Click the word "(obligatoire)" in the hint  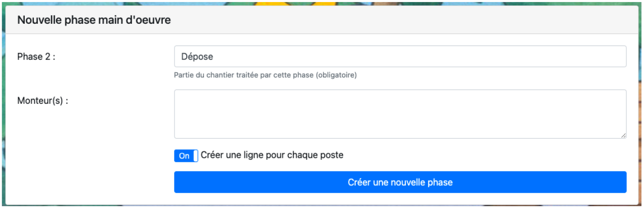point(336,75)
